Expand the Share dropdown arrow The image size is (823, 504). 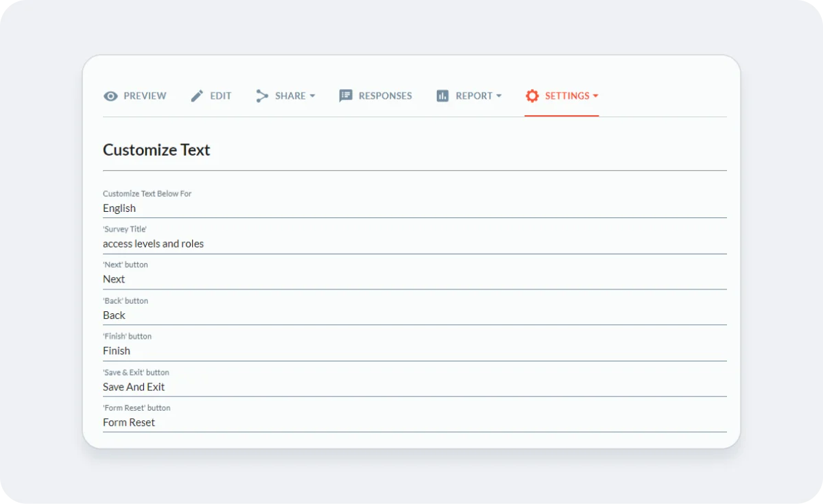click(x=312, y=96)
